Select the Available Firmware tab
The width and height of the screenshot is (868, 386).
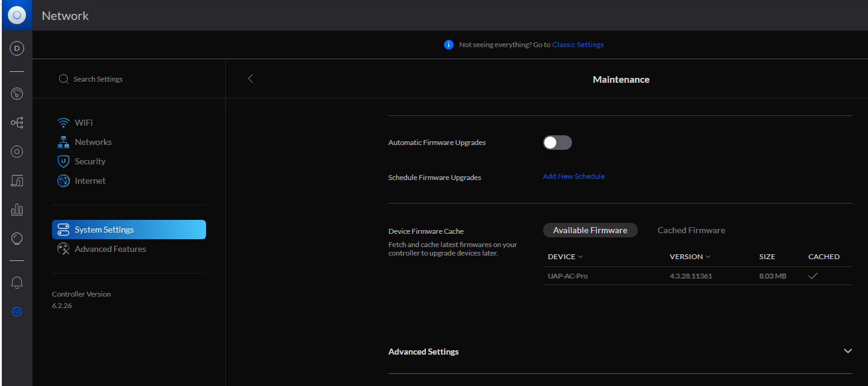(590, 230)
